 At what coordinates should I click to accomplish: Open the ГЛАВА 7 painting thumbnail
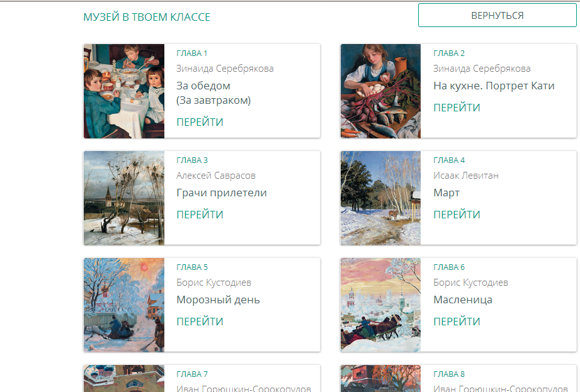(124, 379)
